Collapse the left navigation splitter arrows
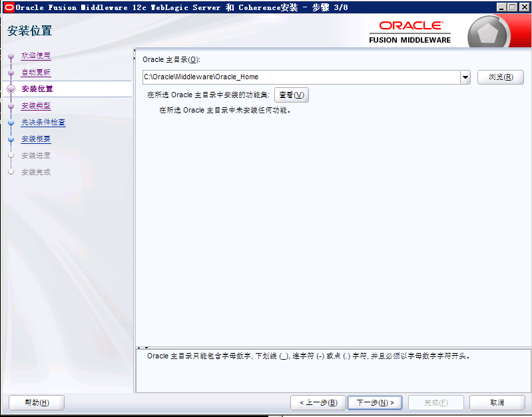This screenshot has height=417, width=532. tap(134, 55)
